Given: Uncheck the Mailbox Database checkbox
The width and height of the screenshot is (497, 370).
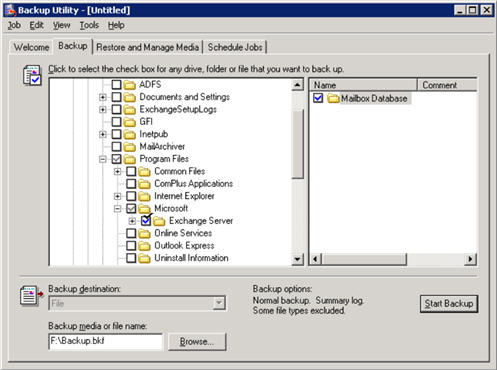Looking at the screenshot, I should (x=318, y=98).
